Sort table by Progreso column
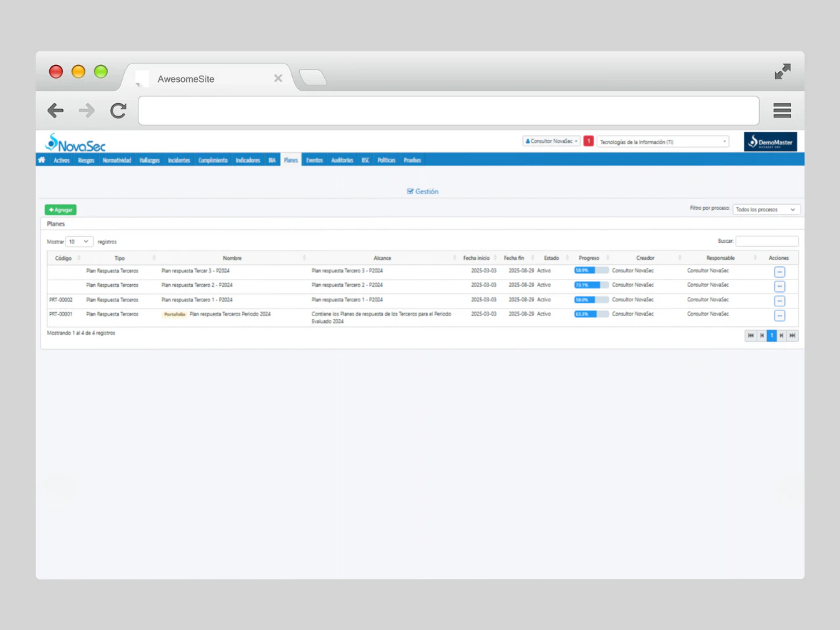The width and height of the screenshot is (840, 630). pos(589,258)
